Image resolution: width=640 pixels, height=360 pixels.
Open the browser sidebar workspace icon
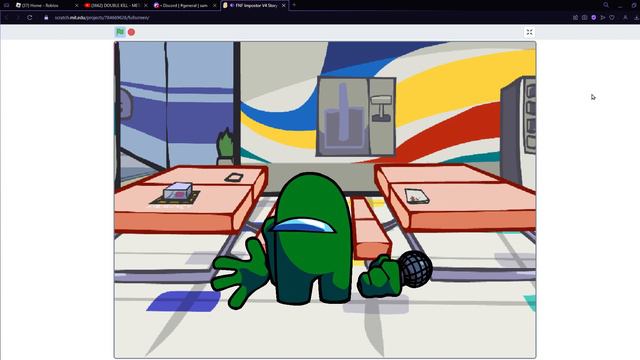pyautogui.click(x=7, y=5)
